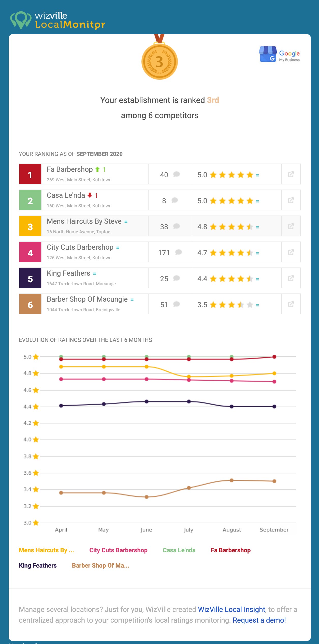Click the review bubble icon next to 171

(x=179, y=252)
